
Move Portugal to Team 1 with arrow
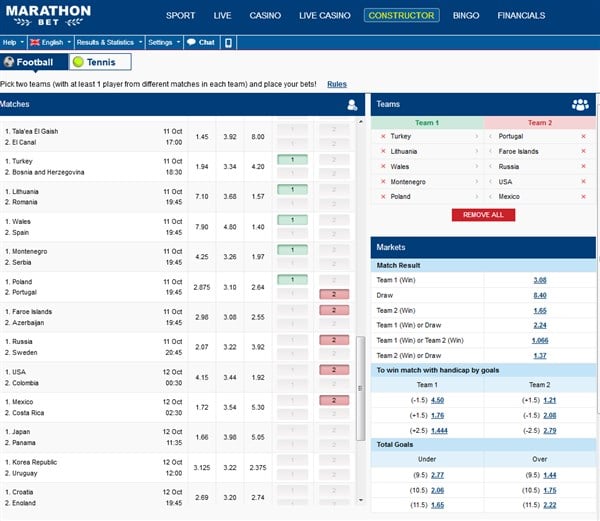tap(490, 136)
